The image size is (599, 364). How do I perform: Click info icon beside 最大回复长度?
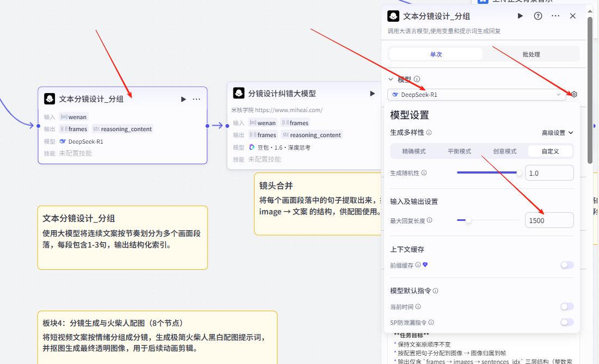pyautogui.click(x=430, y=220)
